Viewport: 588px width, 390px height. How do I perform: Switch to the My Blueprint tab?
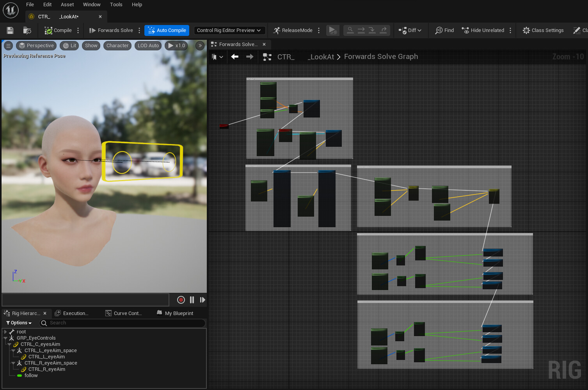(175, 313)
